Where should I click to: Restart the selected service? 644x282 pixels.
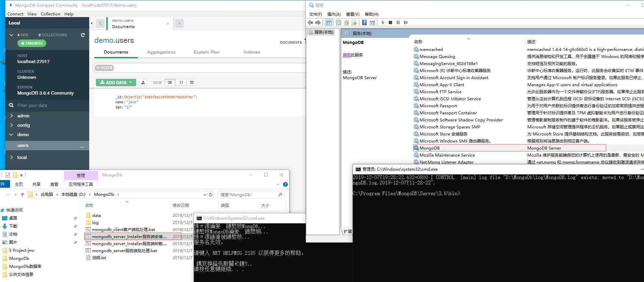coord(406,22)
